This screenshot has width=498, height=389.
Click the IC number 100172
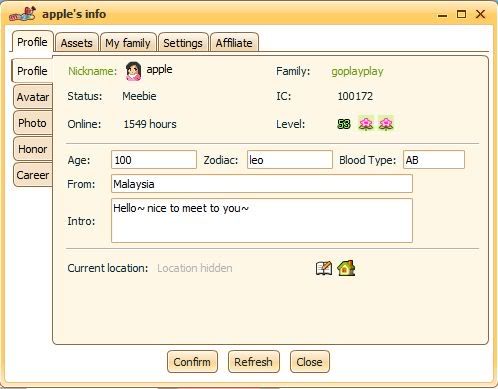pos(355,96)
